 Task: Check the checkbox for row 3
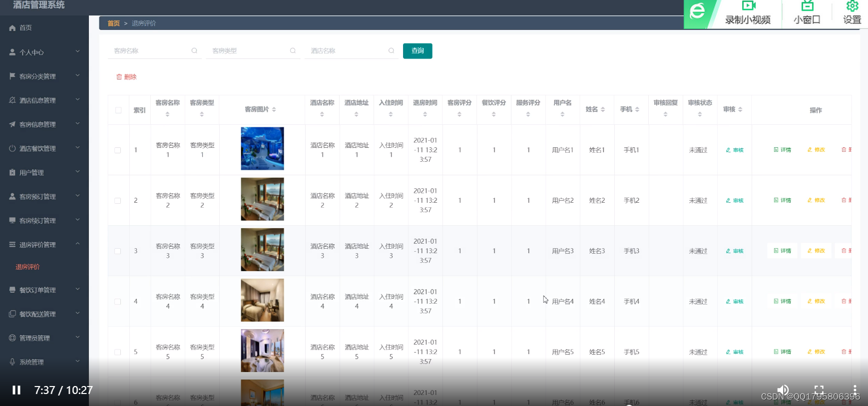[118, 251]
